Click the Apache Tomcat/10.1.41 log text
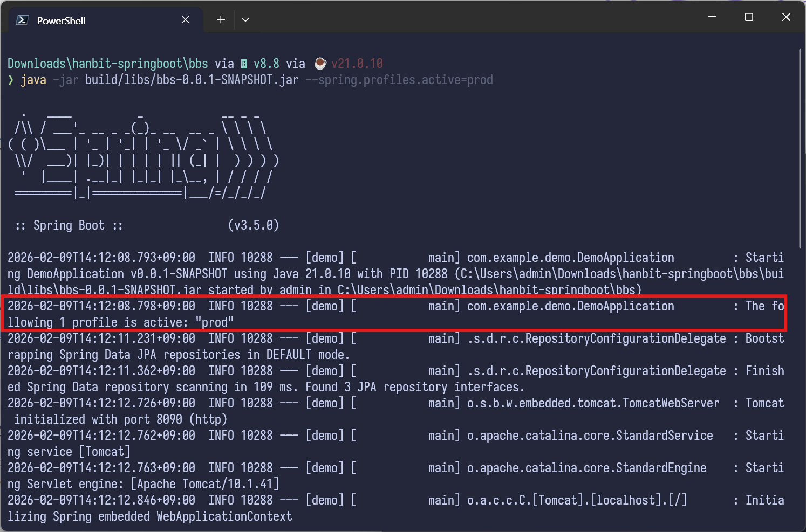 205,484
